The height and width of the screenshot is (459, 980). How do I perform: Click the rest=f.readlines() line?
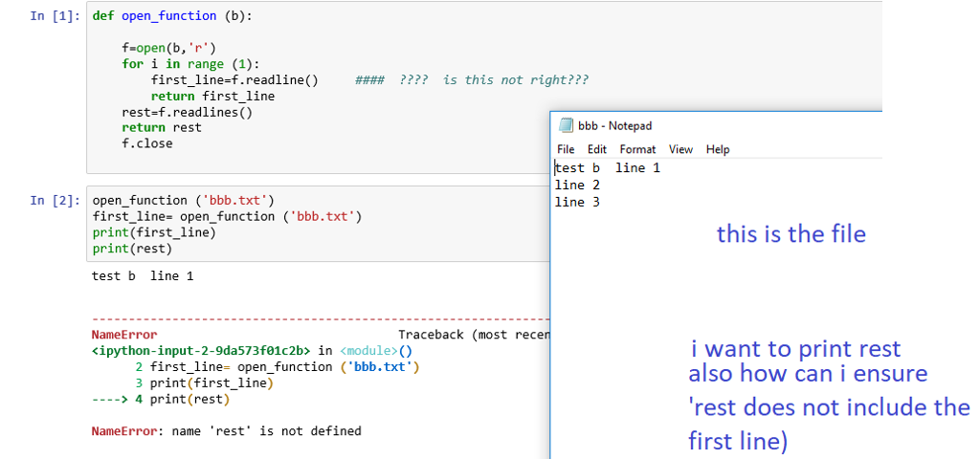pos(187,113)
